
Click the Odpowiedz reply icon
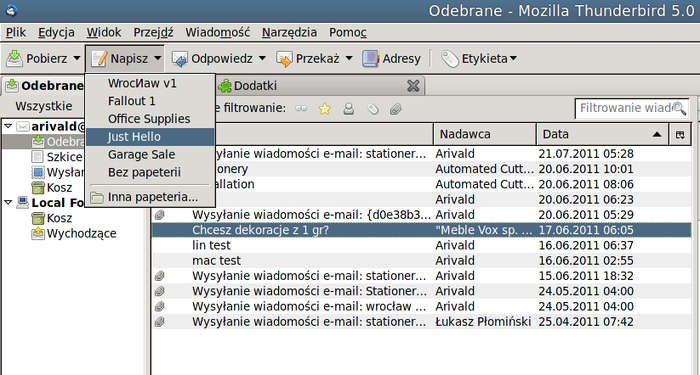pyautogui.click(x=180, y=58)
